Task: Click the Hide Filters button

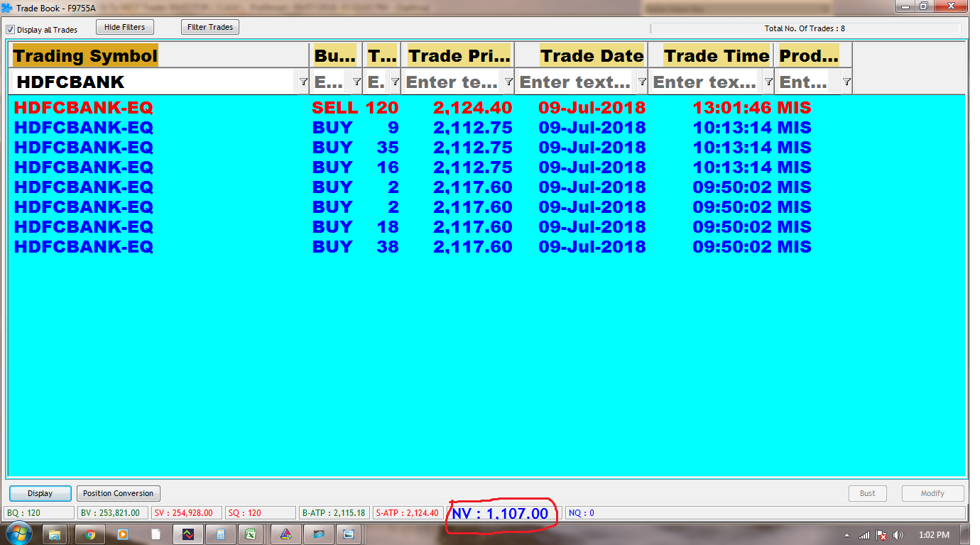Action: (125, 27)
